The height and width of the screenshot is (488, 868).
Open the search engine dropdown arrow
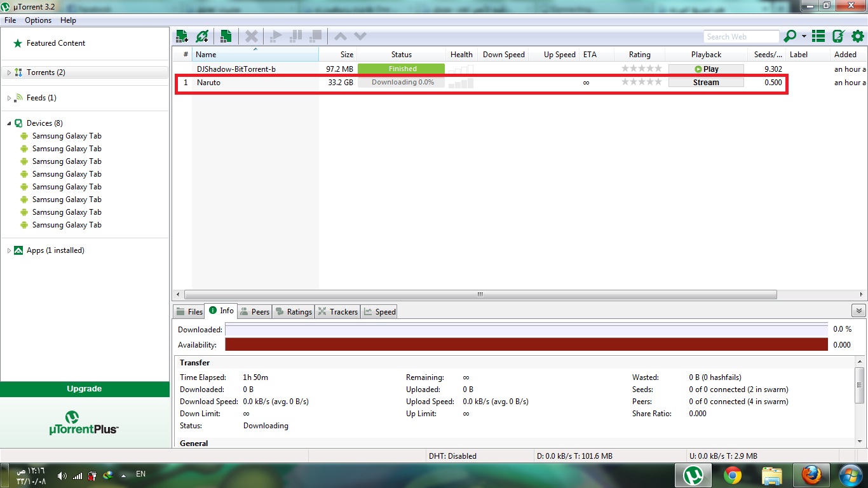pos(804,37)
